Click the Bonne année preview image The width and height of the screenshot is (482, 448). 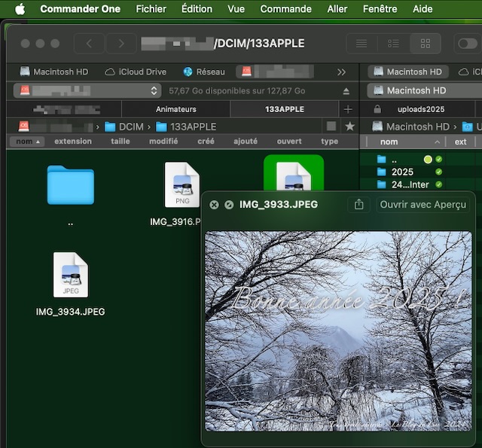tap(338, 331)
